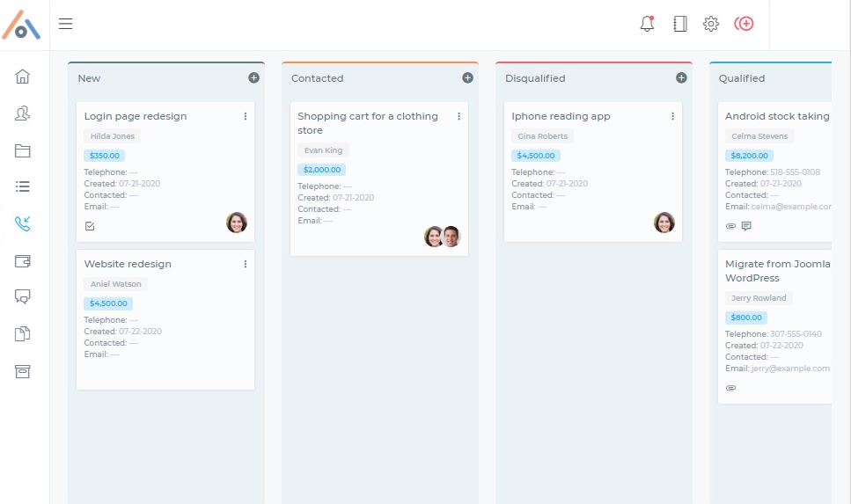Open the notebook icon in top bar
The width and height of the screenshot is (851, 504).
[679, 24]
